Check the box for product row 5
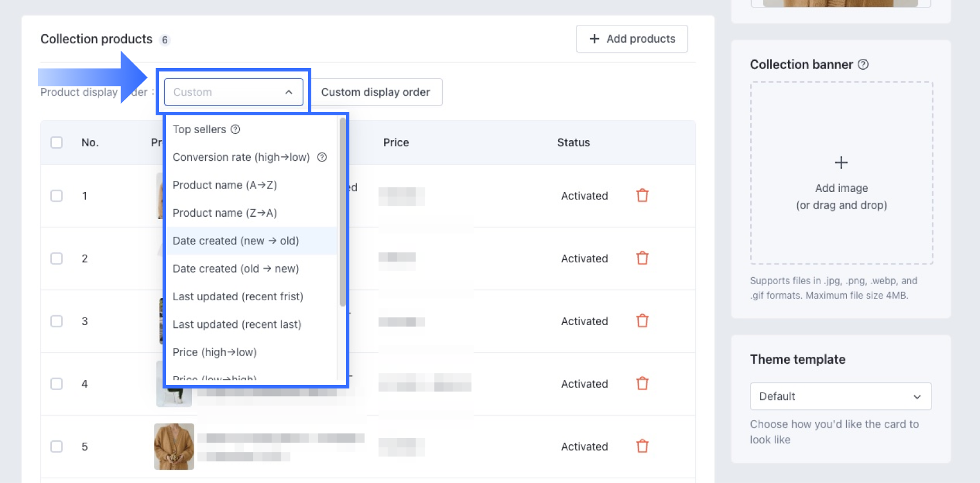Screen dimensions: 980x483 pos(56,447)
